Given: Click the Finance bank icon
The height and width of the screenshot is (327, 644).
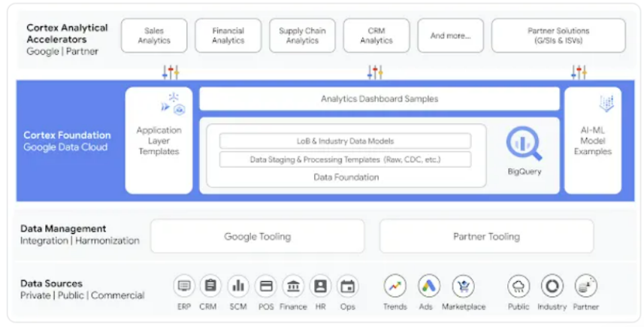Looking at the screenshot, I should pyautogui.click(x=293, y=286).
